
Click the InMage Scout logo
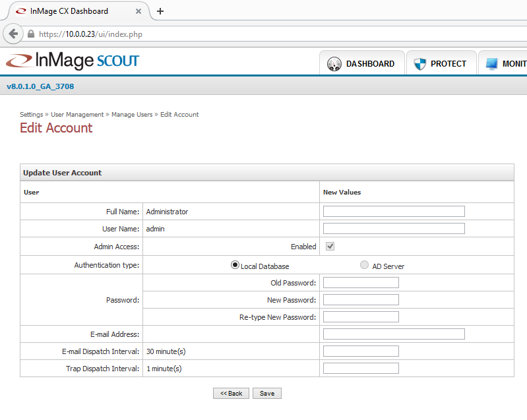click(73, 61)
